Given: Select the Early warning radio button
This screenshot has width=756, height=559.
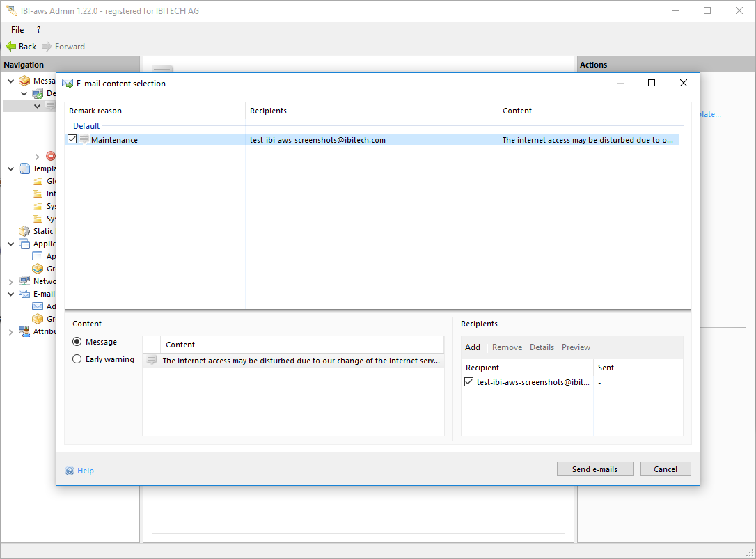Looking at the screenshot, I should coord(77,359).
